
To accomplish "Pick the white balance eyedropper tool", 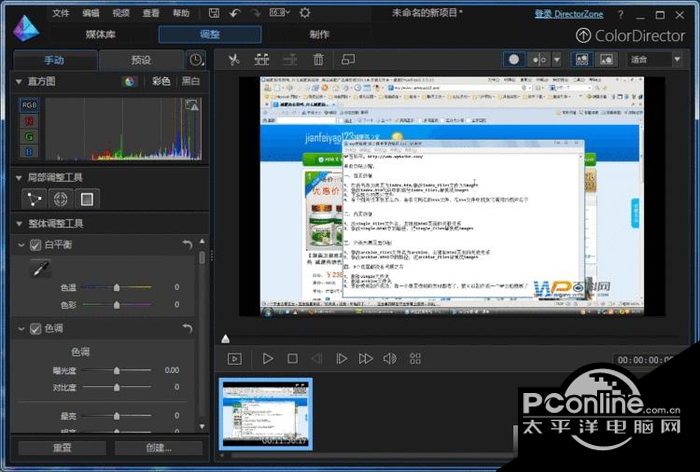I will pos(40,267).
